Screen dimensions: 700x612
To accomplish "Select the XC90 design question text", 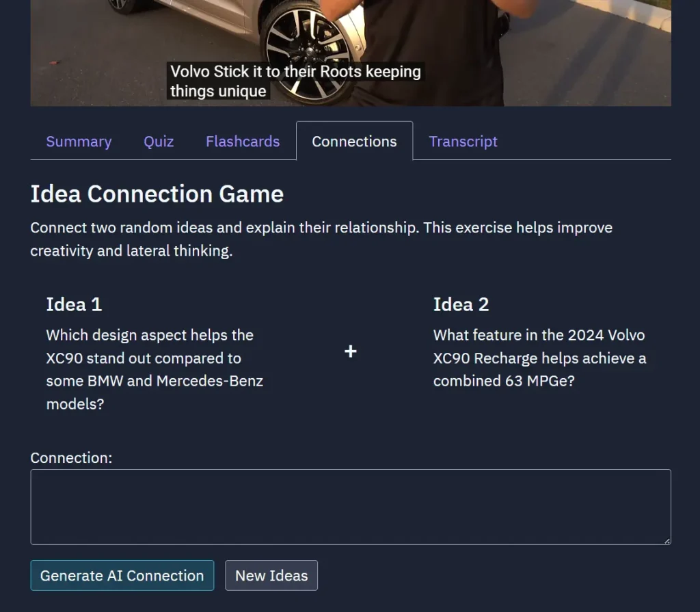I will (x=154, y=369).
